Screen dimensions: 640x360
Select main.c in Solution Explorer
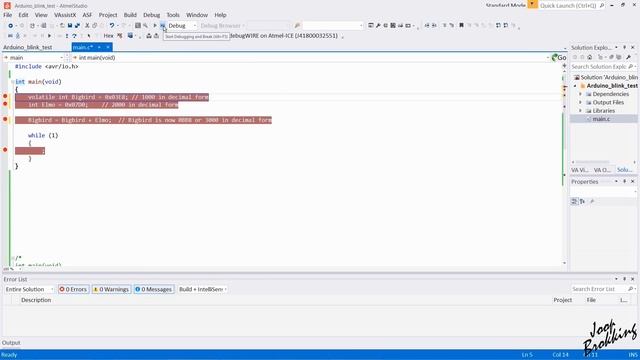(601, 119)
